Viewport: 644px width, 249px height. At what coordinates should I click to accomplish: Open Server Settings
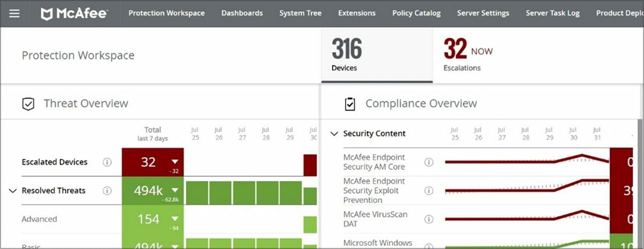pos(483,13)
